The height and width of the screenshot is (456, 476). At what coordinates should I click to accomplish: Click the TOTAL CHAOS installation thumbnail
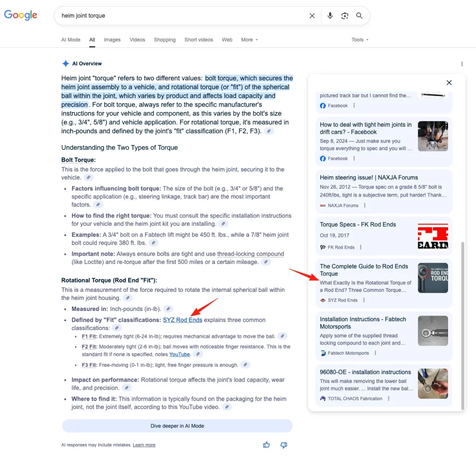pos(433,383)
